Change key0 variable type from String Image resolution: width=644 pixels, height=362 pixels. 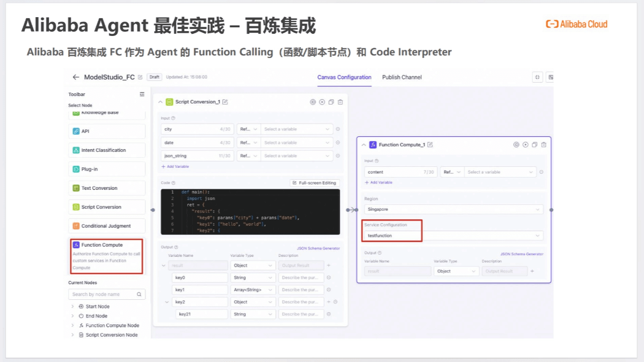point(253,278)
